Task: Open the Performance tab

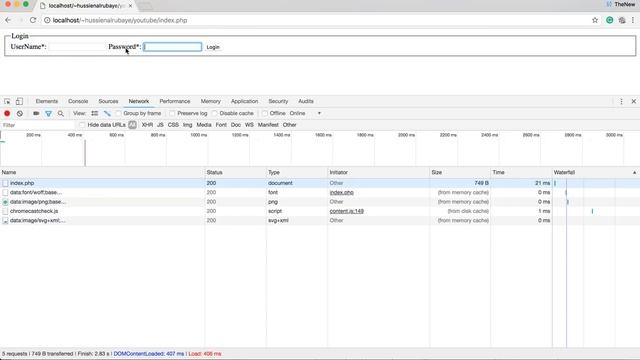Action: pyautogui.click(x=175, y=101)
